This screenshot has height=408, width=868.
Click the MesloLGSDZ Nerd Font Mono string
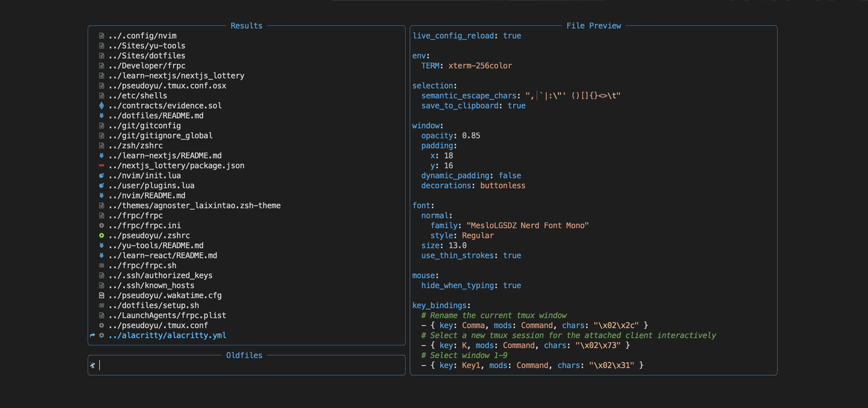[x=528, y=225]
